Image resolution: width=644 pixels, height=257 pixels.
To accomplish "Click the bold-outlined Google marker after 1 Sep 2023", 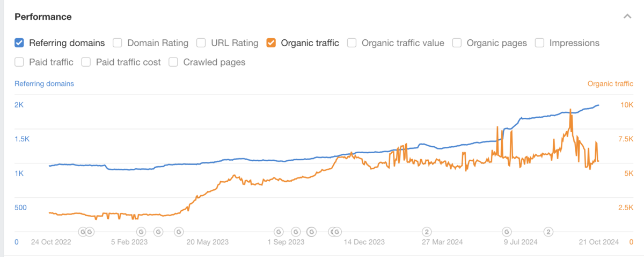I will 311,232.
